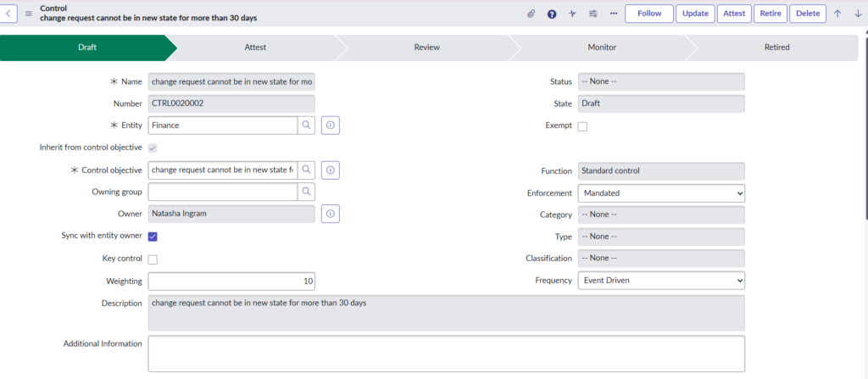Show info for the Control objective field
The height and width of the screenshot is (379, 868).
pyautogui.click(x=331, y=170)
